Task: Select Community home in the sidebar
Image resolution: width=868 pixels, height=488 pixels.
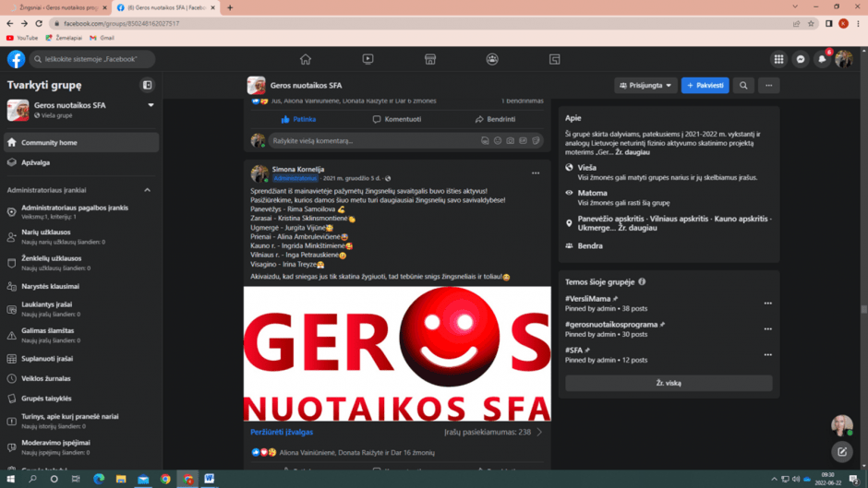Action: (81, 143)
